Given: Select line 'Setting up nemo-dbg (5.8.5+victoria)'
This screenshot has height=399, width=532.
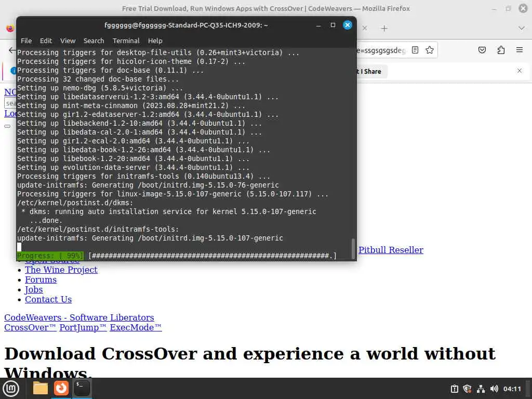Looking at the screenshot, I should click(100, 88).
